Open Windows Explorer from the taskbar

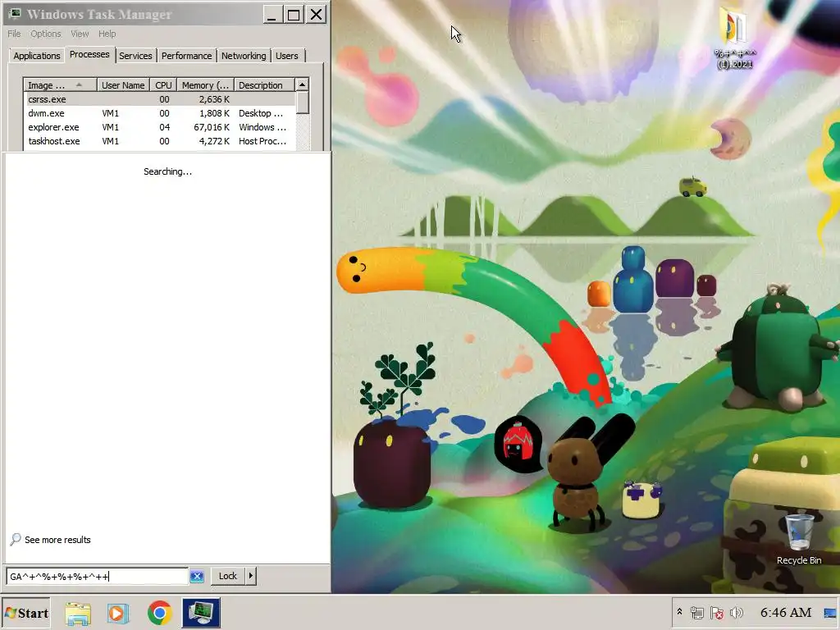point(78,613)
